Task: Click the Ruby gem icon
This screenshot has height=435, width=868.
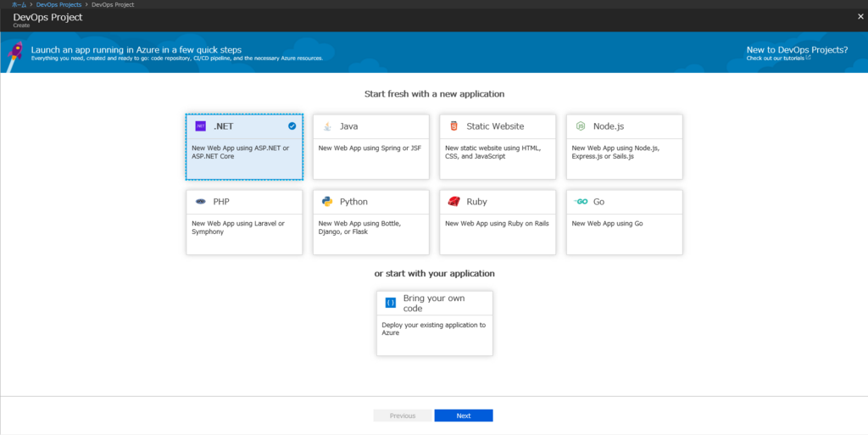Action: [454, 202]
